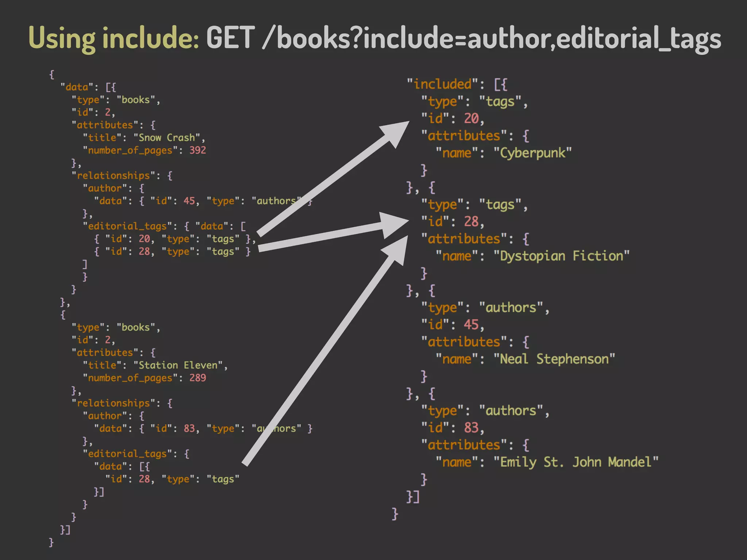
Task: Select the "name": "Neal Stephenson" line
Action: (526, 359)
